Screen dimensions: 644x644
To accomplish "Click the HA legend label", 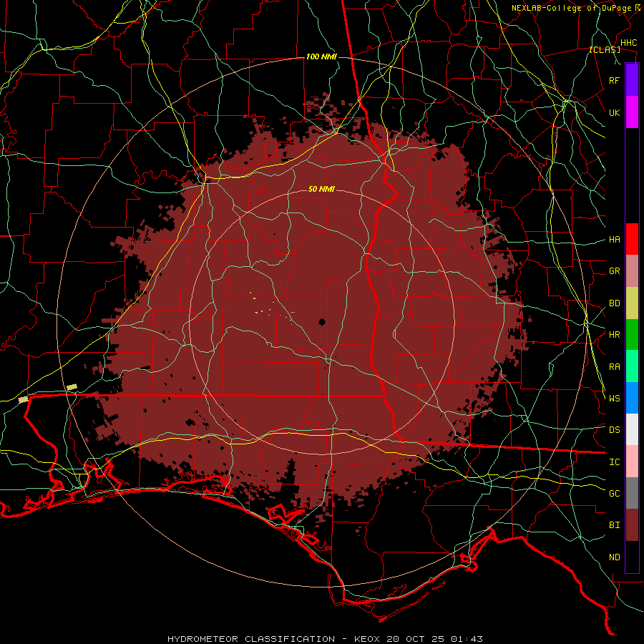I will 614,240.
